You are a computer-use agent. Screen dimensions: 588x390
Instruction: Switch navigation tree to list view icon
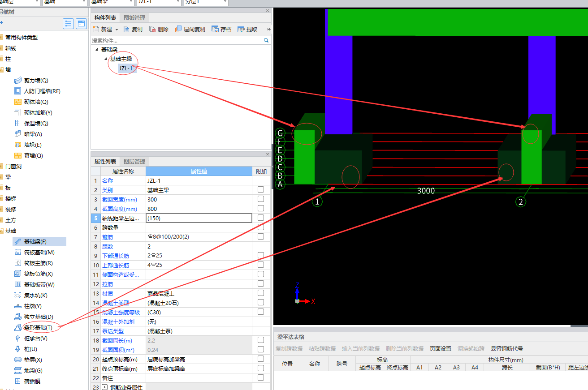[68, 24]
